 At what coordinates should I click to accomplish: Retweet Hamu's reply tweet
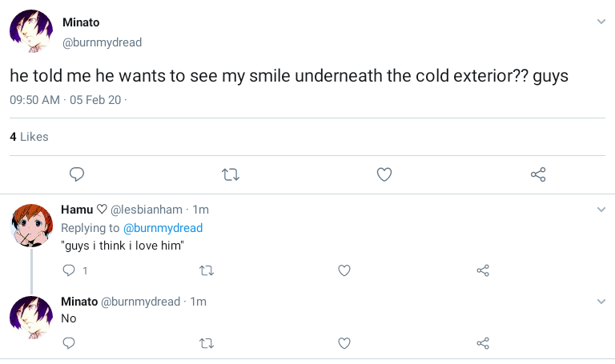point(206,270)
